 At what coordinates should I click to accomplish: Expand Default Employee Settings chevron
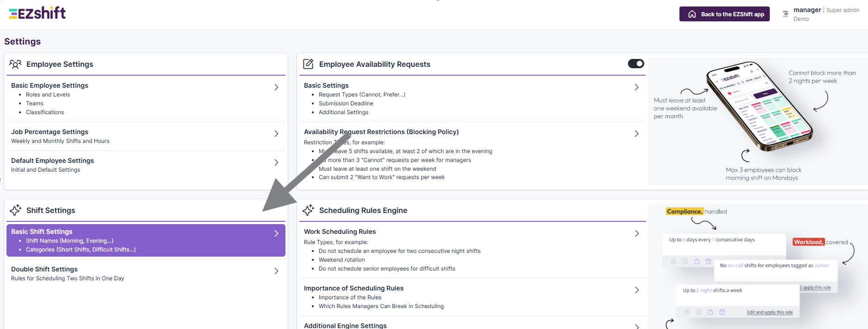tap(276, 162)
